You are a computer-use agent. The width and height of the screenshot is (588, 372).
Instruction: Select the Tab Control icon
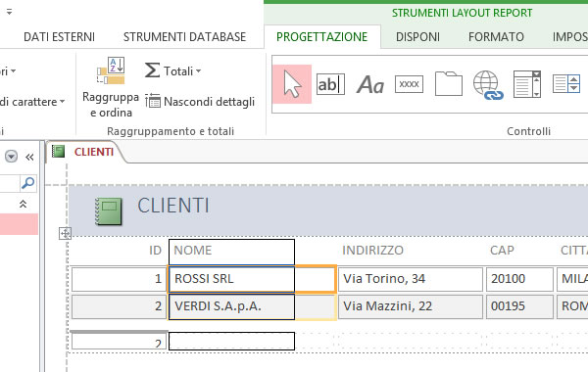449,84
